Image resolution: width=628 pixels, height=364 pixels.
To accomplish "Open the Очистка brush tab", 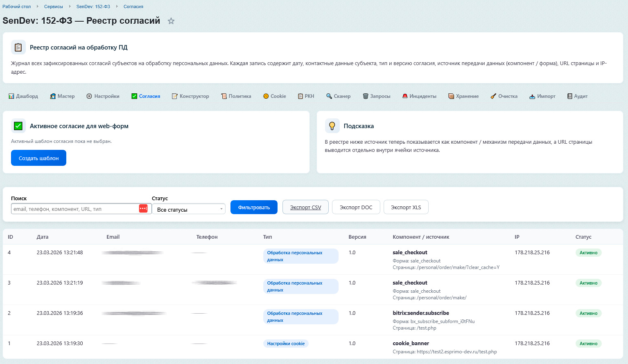I will pyautogui.click(x=504, y=96).
